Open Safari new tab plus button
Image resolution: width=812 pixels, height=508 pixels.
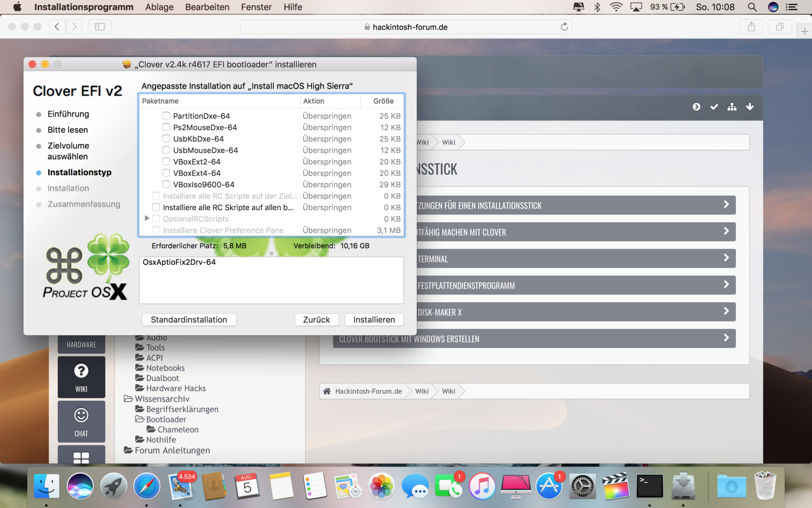804,31
